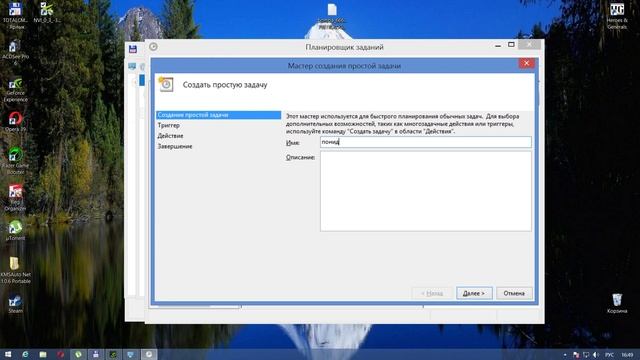Click the Планировщик заданий title bar clock icon
The image size is (640, 360).
coord(153,47)
